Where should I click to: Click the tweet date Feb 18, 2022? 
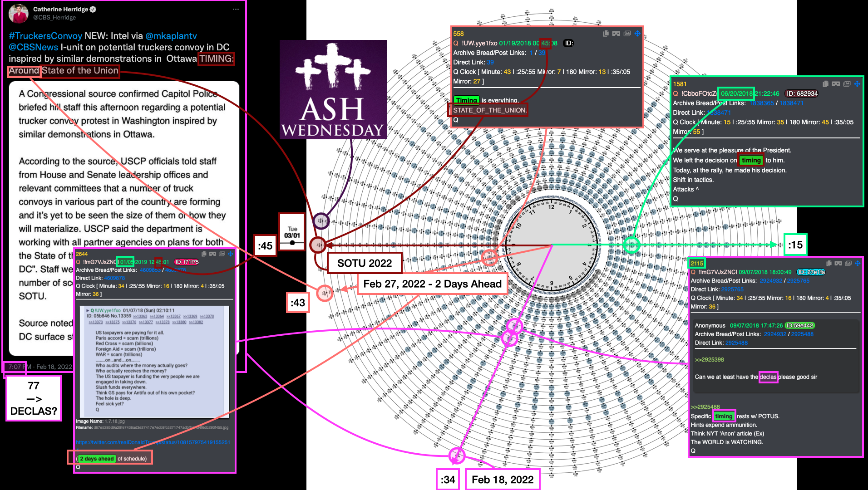click(x=54, y=367)
